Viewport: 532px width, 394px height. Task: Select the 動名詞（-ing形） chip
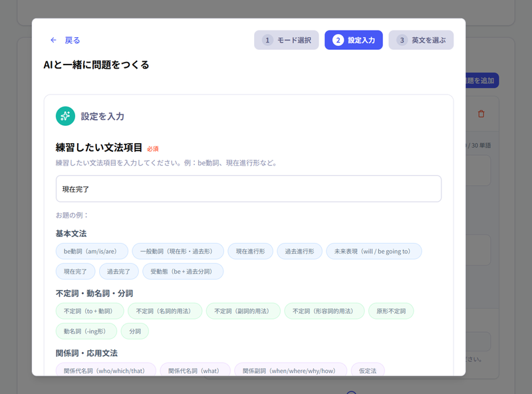85,331
